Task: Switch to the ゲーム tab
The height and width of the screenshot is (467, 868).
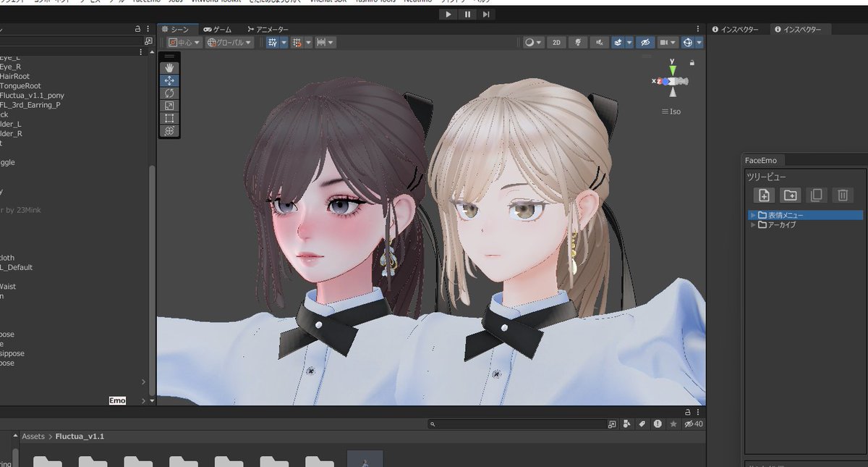Action: (x=218, y=29)
